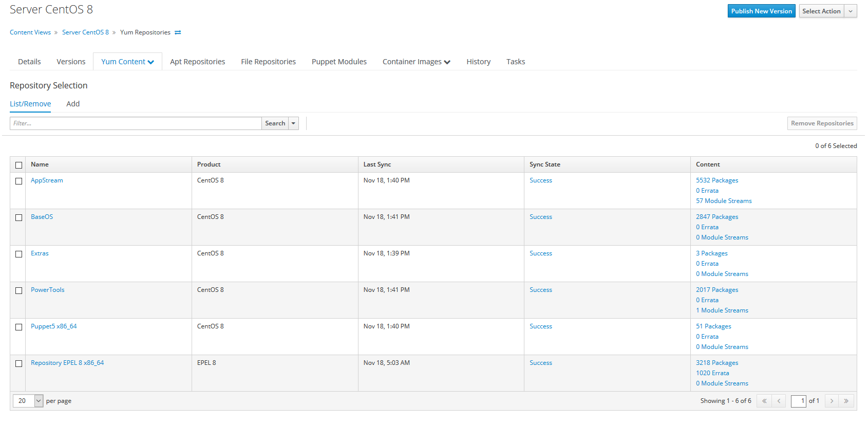Open the Search button dropdown arrow

(294, 123)
